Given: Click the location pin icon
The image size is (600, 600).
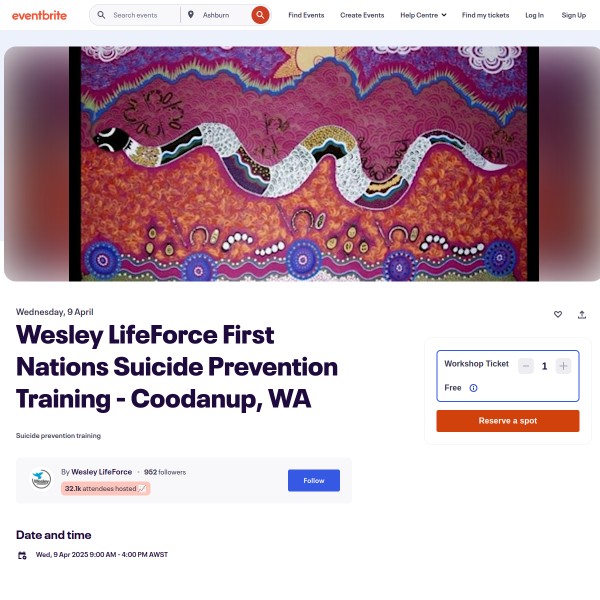Looking at the screenshot, I should 191,15.
